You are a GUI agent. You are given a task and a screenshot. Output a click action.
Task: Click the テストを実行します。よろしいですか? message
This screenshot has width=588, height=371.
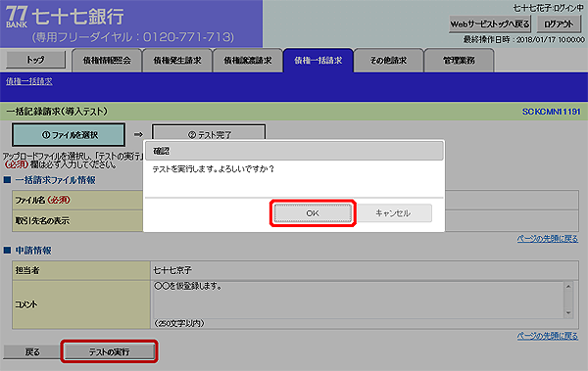point(213,169)
